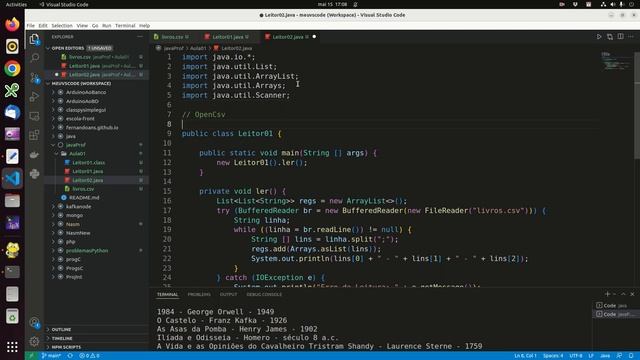The width and height of the screenshot is (640, 360).
Task: Open the Search view in the activity bar
Action: [x=34, y=58]
